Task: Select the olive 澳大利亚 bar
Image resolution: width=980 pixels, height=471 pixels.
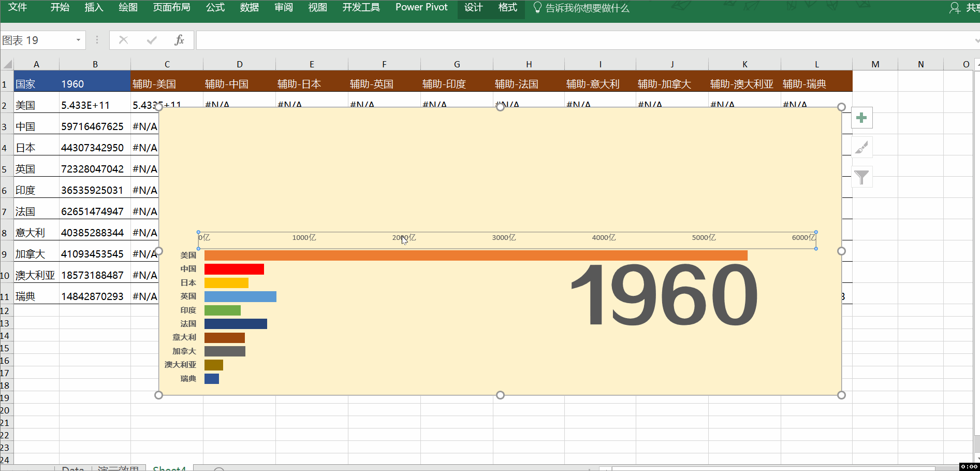Action: 214,365
